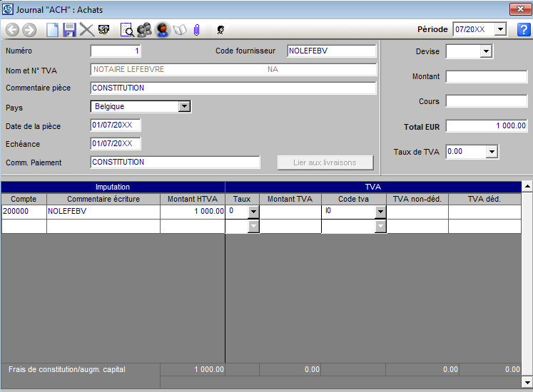Click the paperclip attachment icon
Viewport: 533px width, 392px height.
click(197, 30)
